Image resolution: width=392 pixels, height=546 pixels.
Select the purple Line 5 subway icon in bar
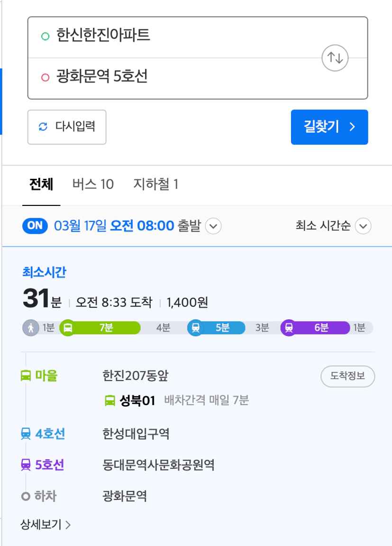(x=289, y=328)
